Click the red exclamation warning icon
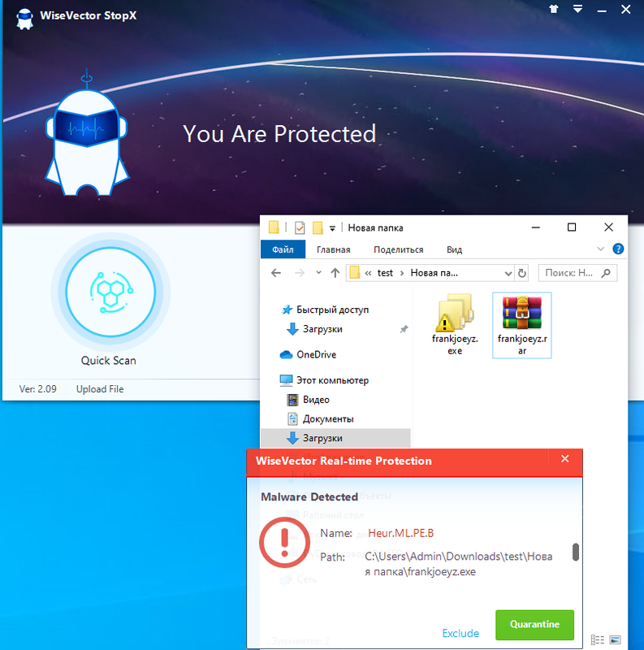644x650 pixels. point(284,542)
